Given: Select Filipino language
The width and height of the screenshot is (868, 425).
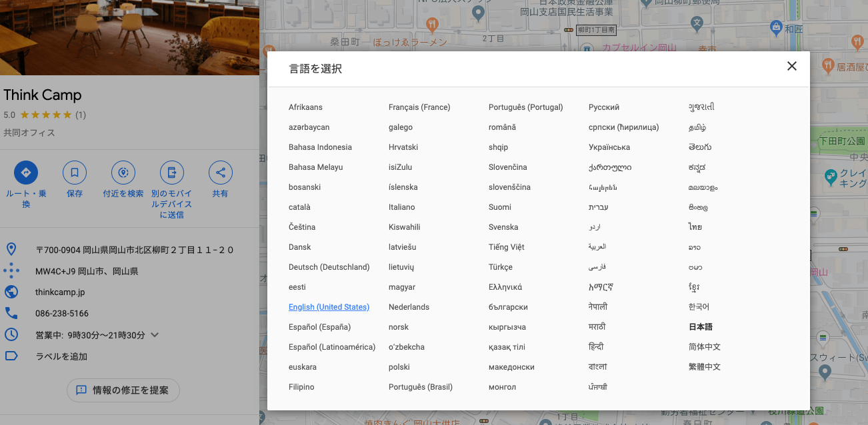Looking at the screenshot, I should 301,387.
